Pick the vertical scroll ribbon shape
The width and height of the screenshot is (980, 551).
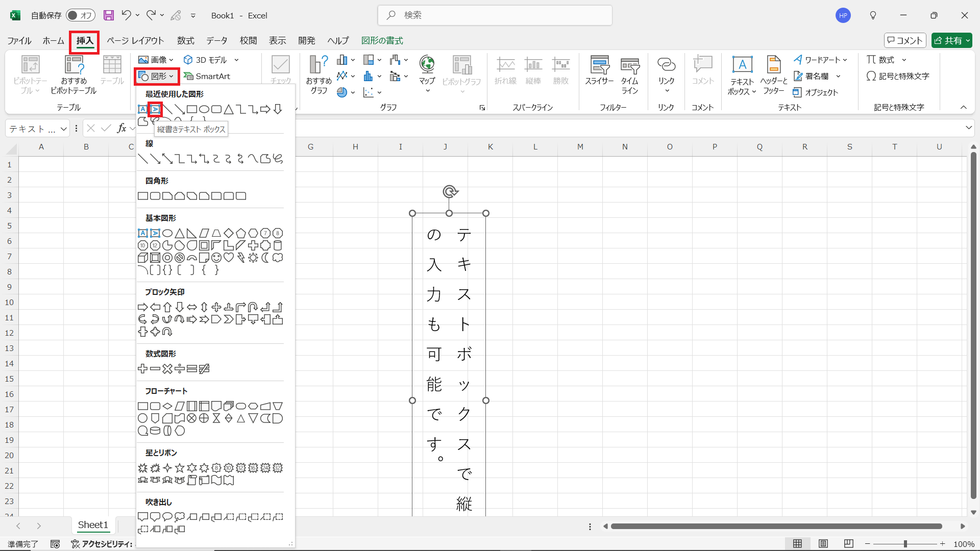click(x=192, y=480)
